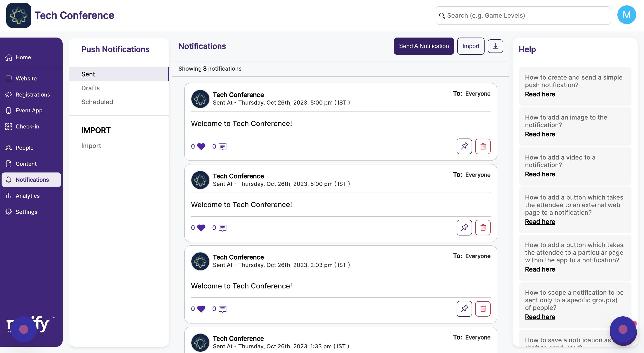Open the Analytics section in the sidebar

(28, 196)
